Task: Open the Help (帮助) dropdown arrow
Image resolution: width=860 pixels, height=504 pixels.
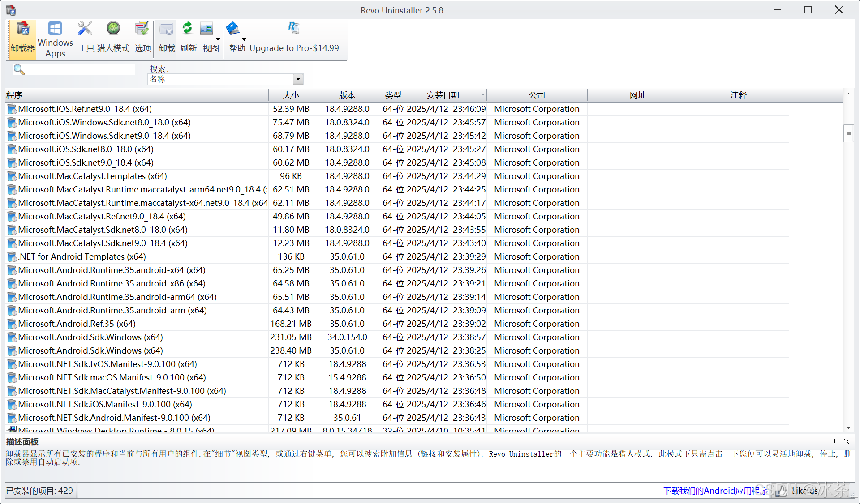Action: tap(245, 39)
